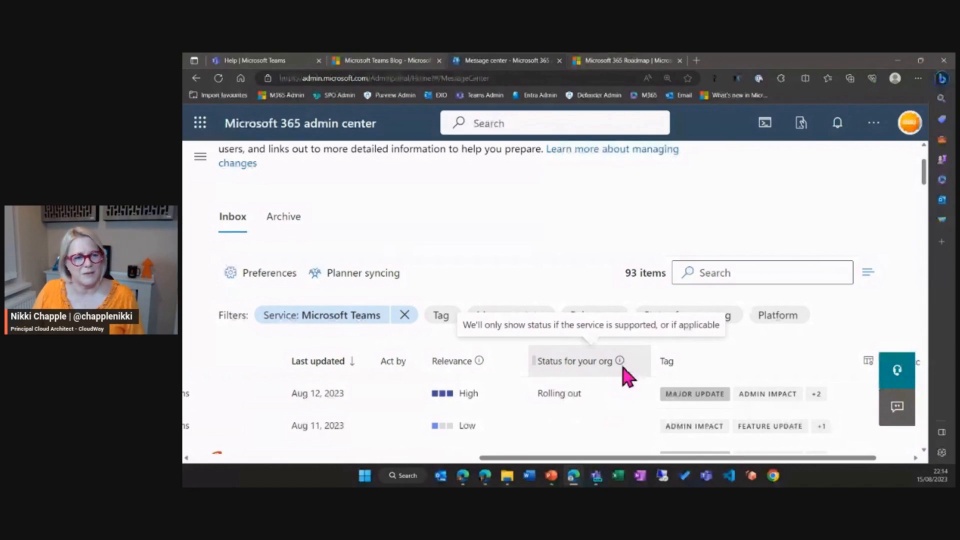The height and width of the screenshot is (540, 960).
Task: Select the Tag column header
Action: [x=666, y=361]
